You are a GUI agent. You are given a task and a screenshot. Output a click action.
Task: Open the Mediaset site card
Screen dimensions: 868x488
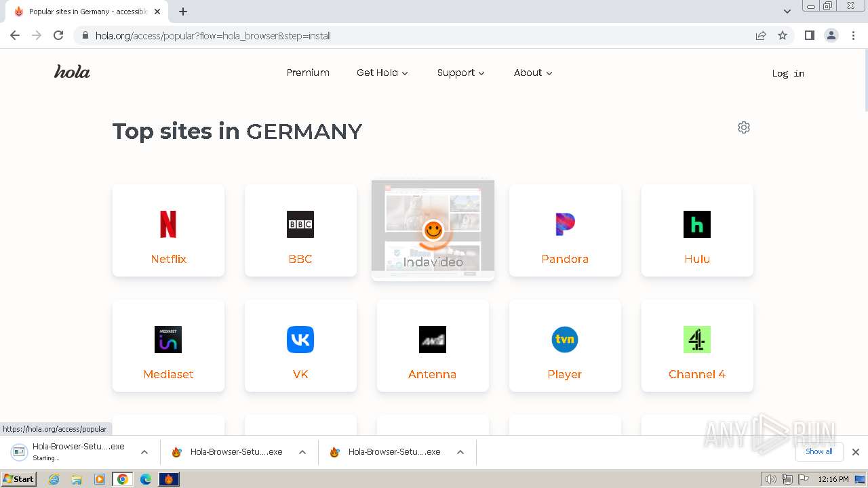pyautogui.click(x=168, y=346)
